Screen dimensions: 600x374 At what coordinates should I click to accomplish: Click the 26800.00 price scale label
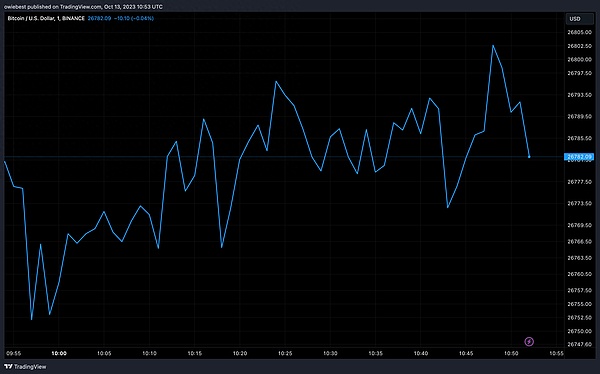coord(579,59)
